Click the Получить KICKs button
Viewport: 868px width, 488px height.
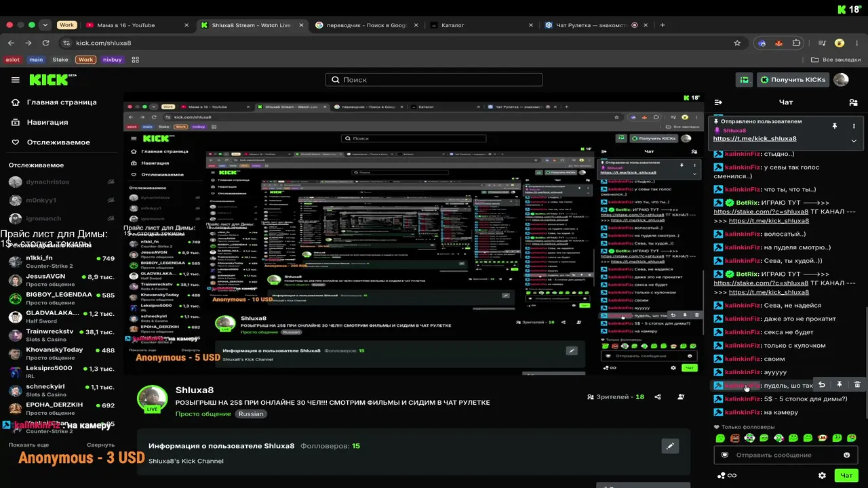[793, 80]
